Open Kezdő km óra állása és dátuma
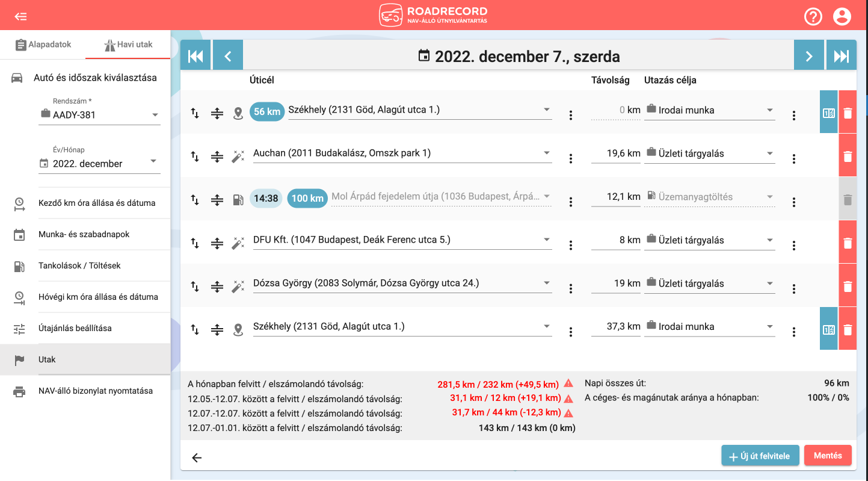The width and height of the screenshot is (868, 481). 85,203
